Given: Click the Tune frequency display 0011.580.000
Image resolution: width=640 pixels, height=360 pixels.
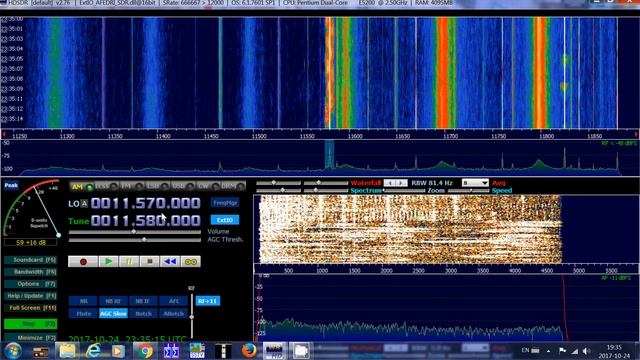Looking at the screenshot, I should [146, 221].
